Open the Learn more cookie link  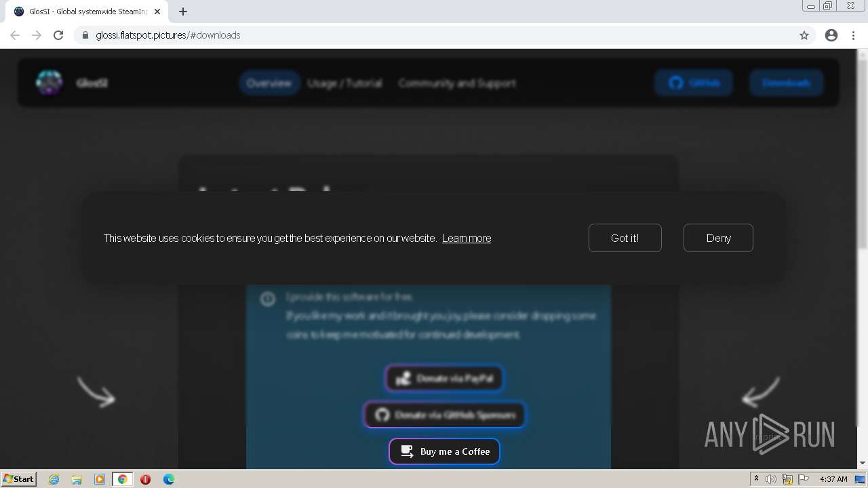tap(467, 238)
